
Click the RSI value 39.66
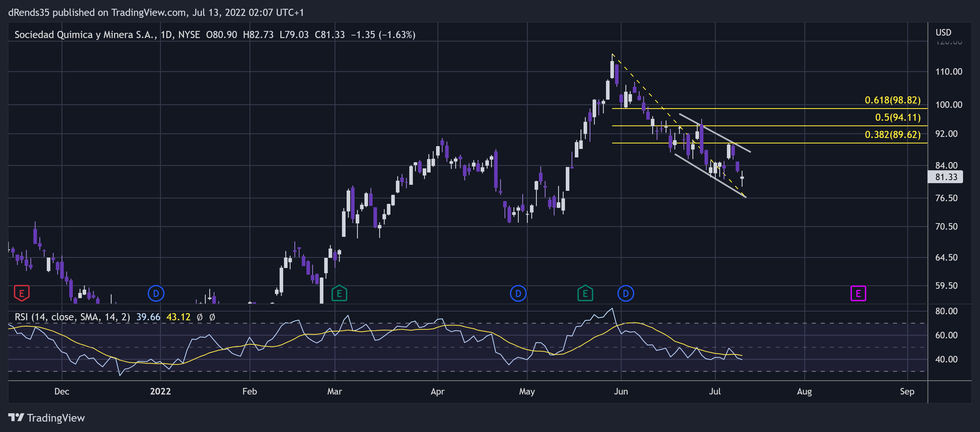point(148,317)
